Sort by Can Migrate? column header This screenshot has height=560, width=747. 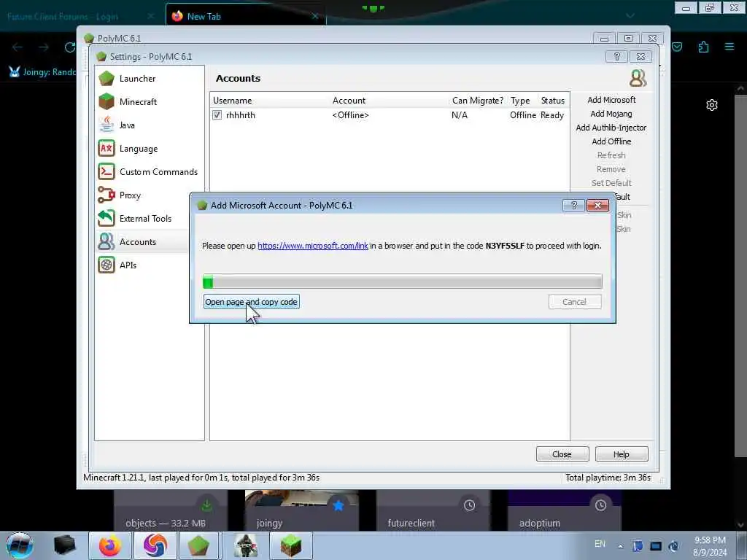[477, 101]
